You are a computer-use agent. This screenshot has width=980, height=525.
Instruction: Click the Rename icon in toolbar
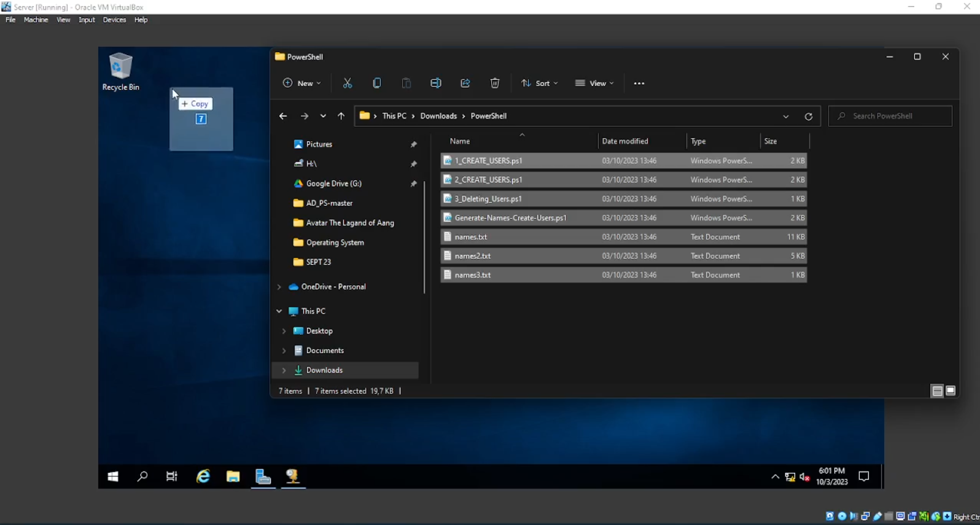[436, 84]
